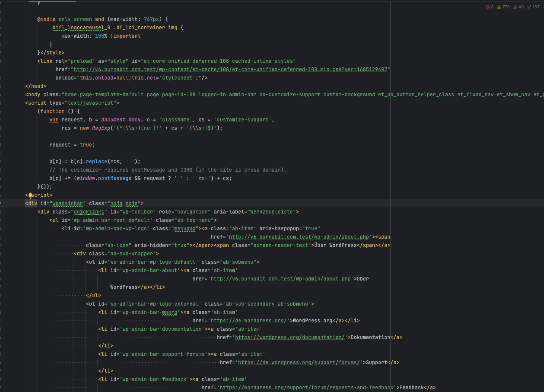Click the underlined var keyword
This screenshot has height=392, width=544.
(54, 120)
